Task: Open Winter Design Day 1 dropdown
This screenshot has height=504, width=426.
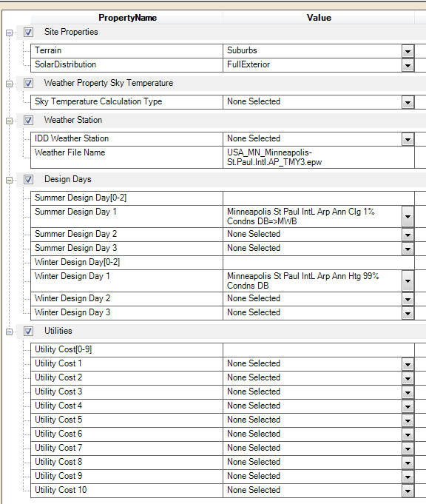Action: [x=408, y=281]
